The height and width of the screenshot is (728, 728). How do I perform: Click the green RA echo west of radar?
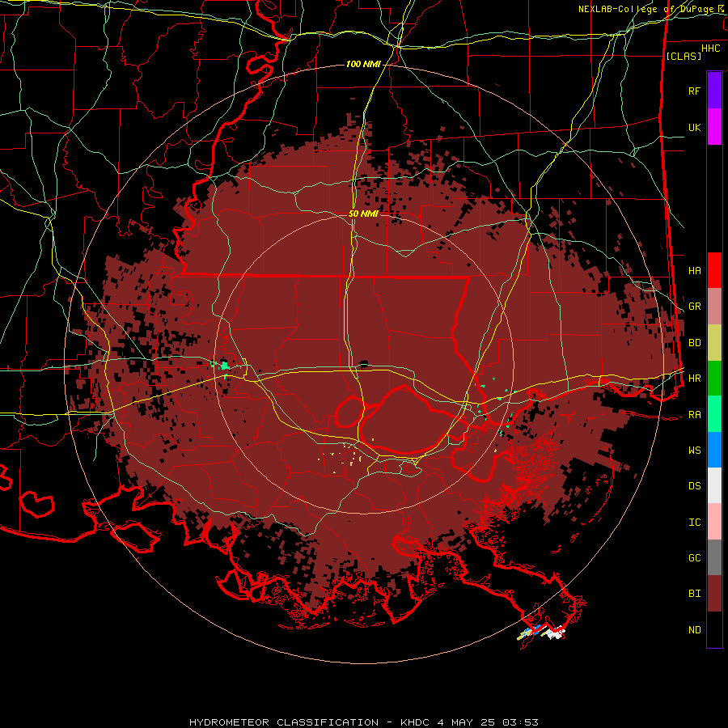[225, 366]
